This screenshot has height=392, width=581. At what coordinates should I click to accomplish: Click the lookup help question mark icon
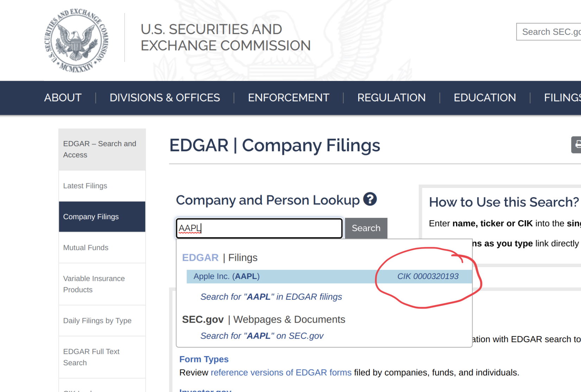click(x=370, y=199)
